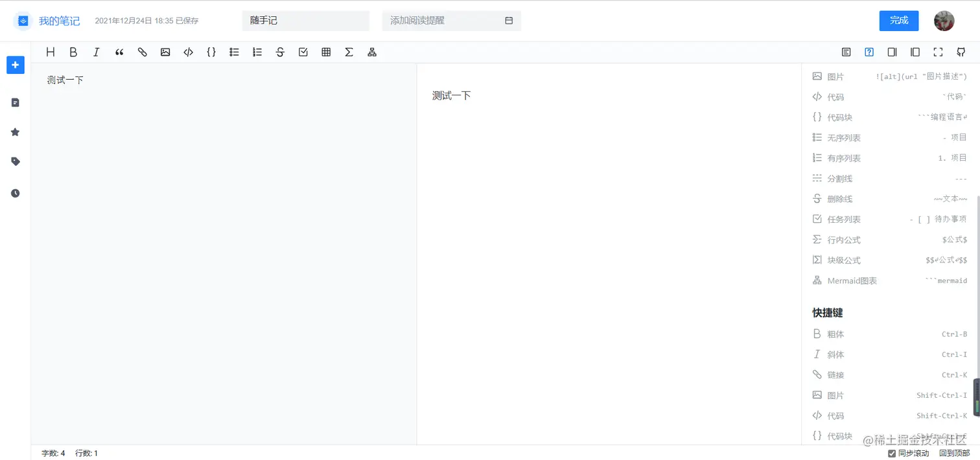Click the editor text 测试一下
Viewport: 980px width, 460px height.
point(65,80)
